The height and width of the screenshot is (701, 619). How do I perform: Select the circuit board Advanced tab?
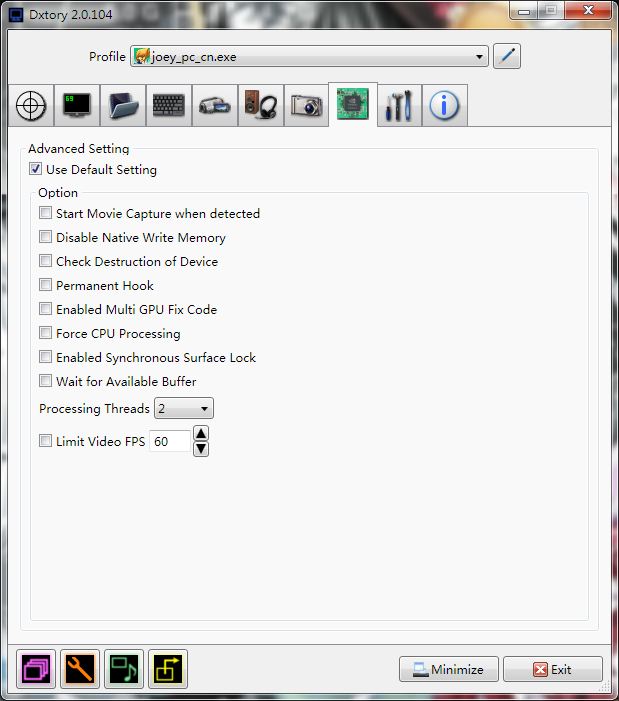(353, 104)
